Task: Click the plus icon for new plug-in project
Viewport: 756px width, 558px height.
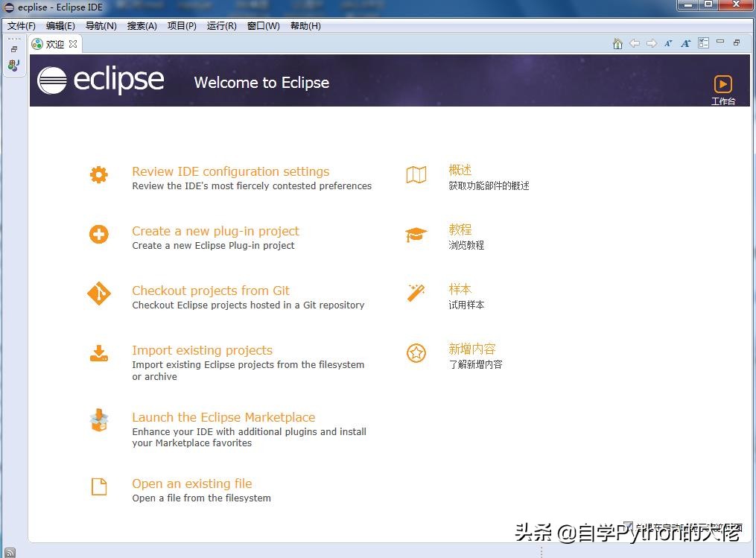Action: coord(99,235)
